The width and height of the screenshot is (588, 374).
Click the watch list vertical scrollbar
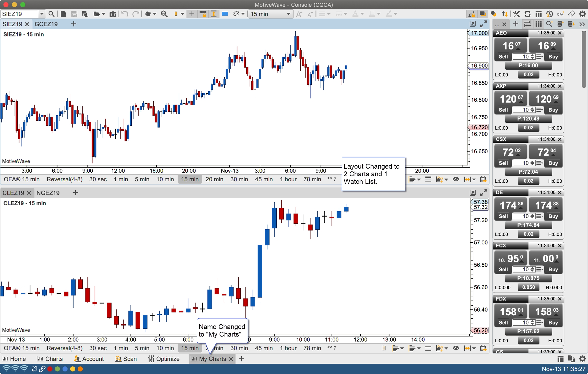pyautogui.click(x=584, y=59)
